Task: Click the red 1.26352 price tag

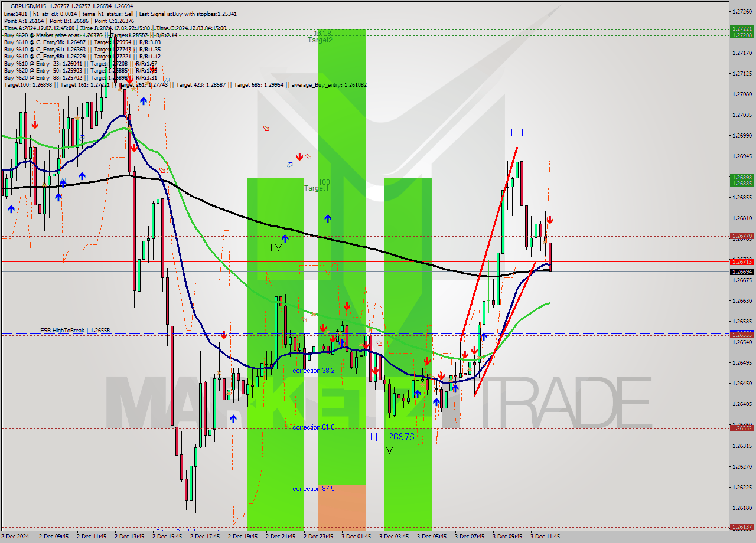Action: (741, 428)
